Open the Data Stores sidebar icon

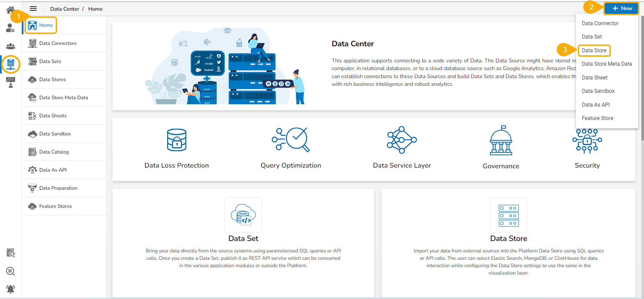[32, 79]
